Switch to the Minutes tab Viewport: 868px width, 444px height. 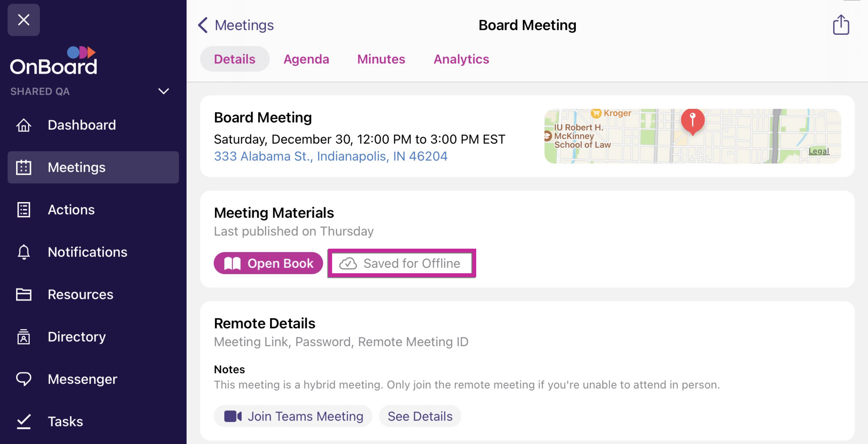[381, 59]
